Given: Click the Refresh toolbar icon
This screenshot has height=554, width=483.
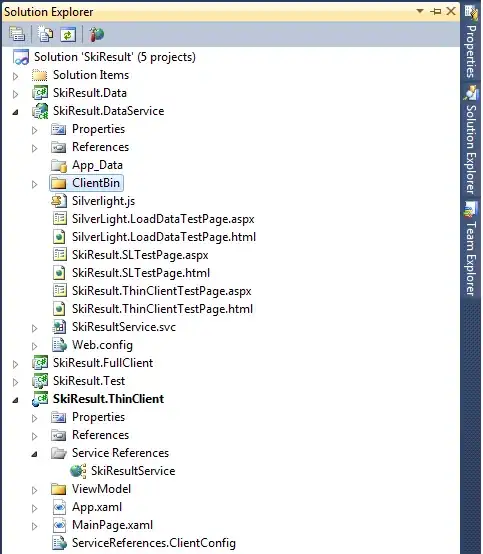Looking at the screenshot, I should point(68,34).
